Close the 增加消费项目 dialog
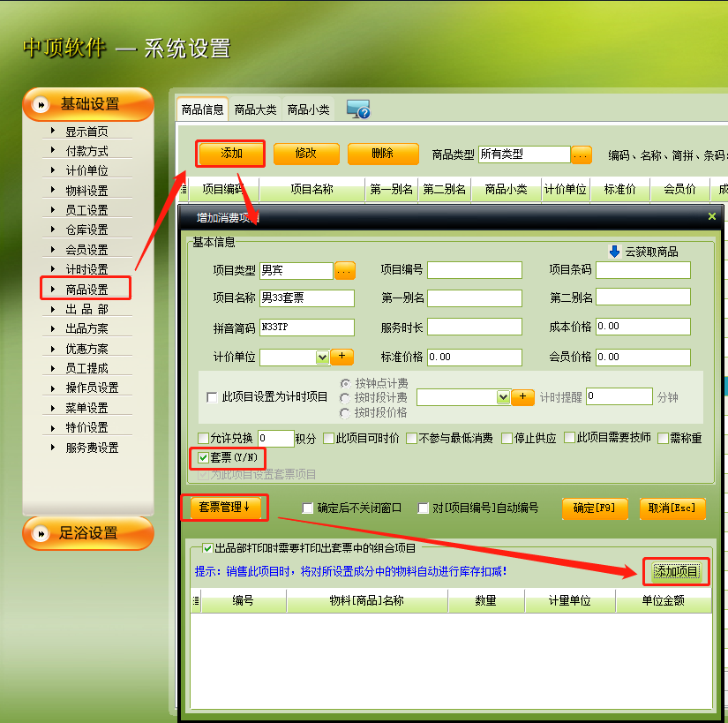 click(x=712, y=216)
